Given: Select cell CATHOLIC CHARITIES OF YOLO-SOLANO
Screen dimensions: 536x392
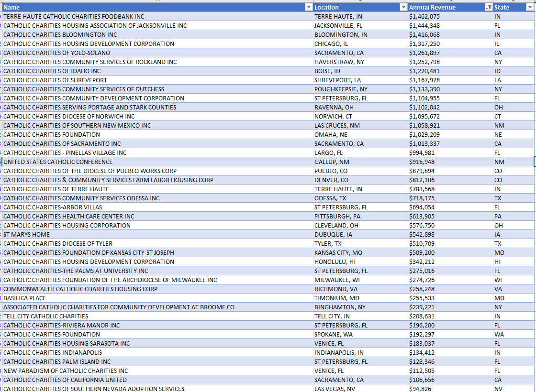Looking at the screenshot, I should coord(157,53).
